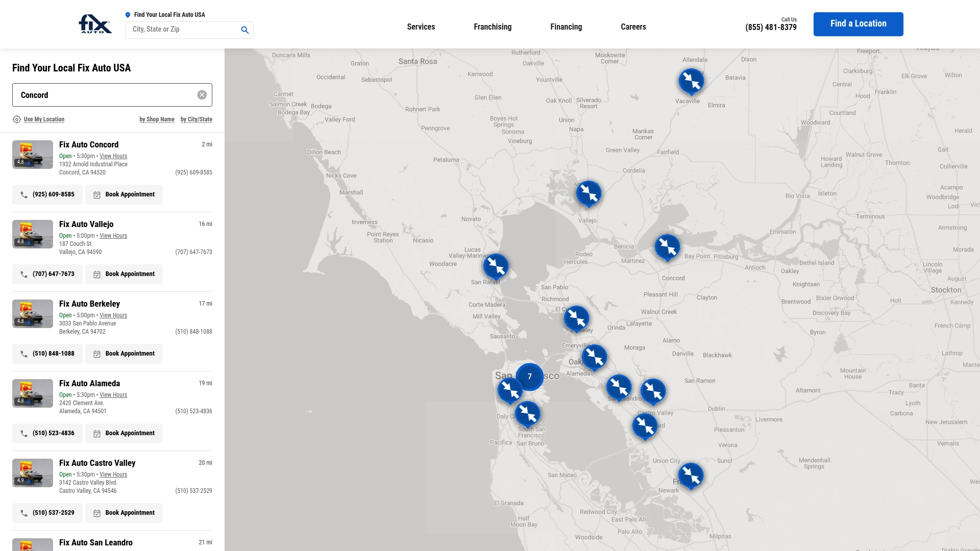Open the Vacaville map pin
The image size is (980, 551).
[692, 82]
